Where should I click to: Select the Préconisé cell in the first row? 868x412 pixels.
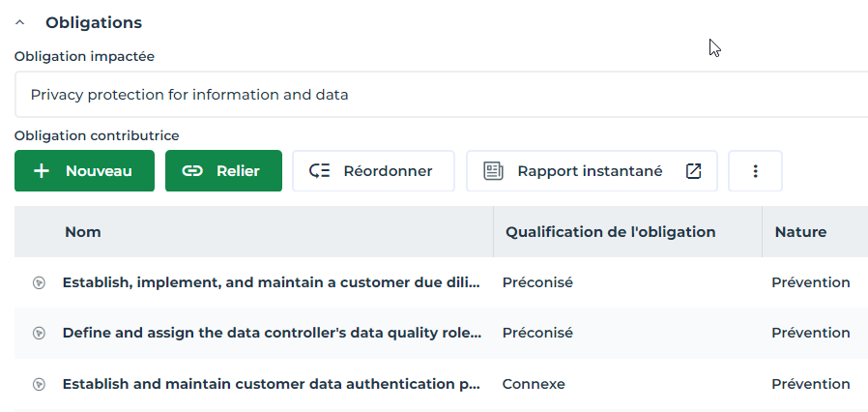click(x=537, y=282)
